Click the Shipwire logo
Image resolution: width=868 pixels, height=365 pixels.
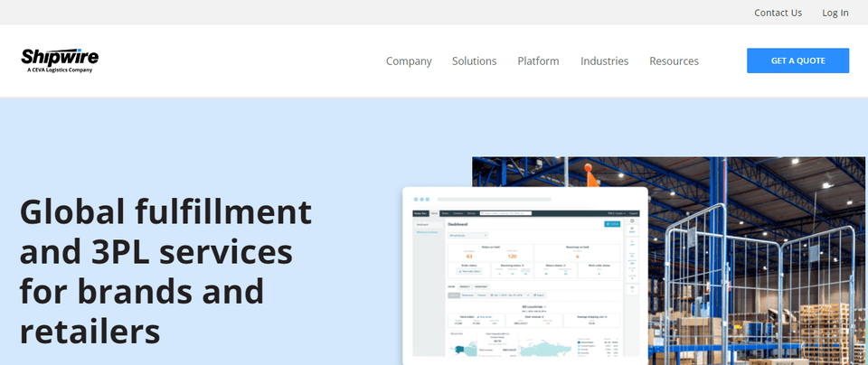[x=60, y=61]
